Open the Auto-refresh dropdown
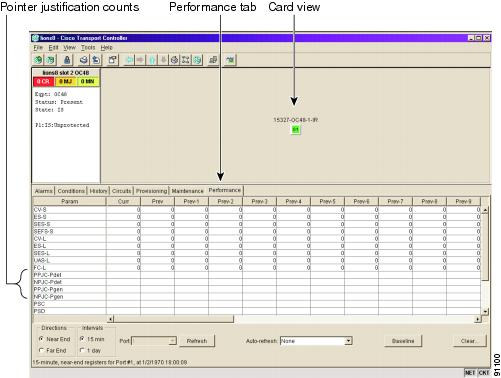Viewport: 501px width, 378px height. [348, 341]
